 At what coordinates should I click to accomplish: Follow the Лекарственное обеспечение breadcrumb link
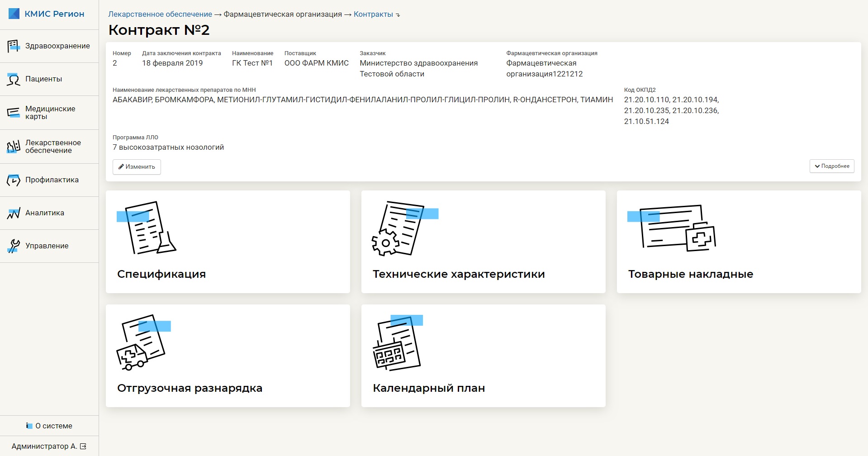click(x=160, y=14)
